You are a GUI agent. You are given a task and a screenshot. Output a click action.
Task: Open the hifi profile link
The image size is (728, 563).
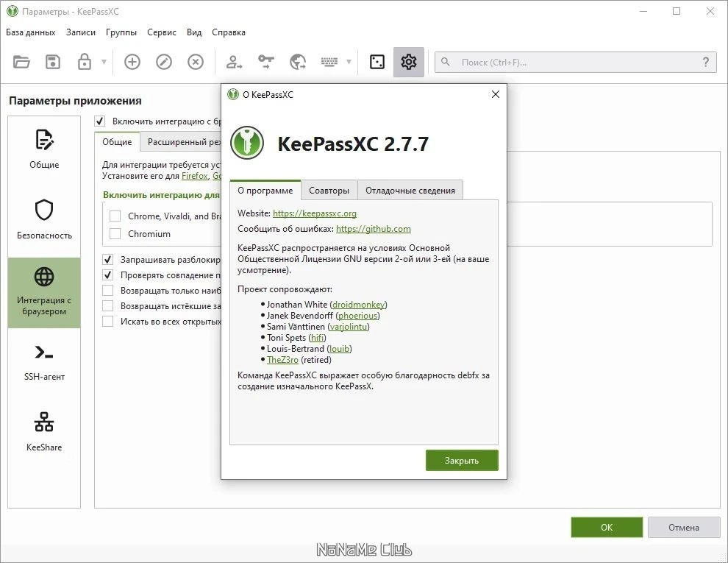click(x=317, y=338)
